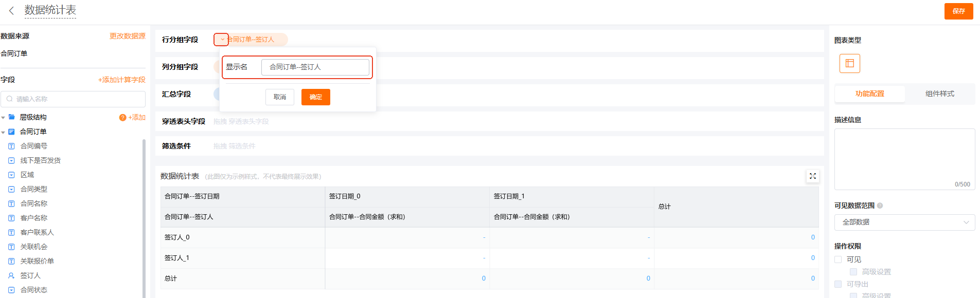Select the table chart type icon

click(x=849, y=64)
